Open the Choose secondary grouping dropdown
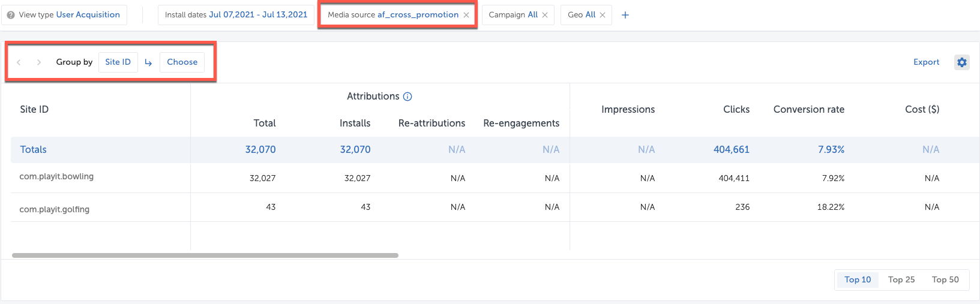 point(182,62)
